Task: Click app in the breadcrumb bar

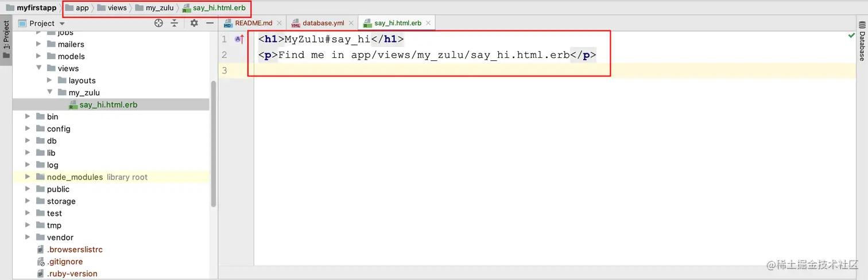Action: click(x=77, y=8)
